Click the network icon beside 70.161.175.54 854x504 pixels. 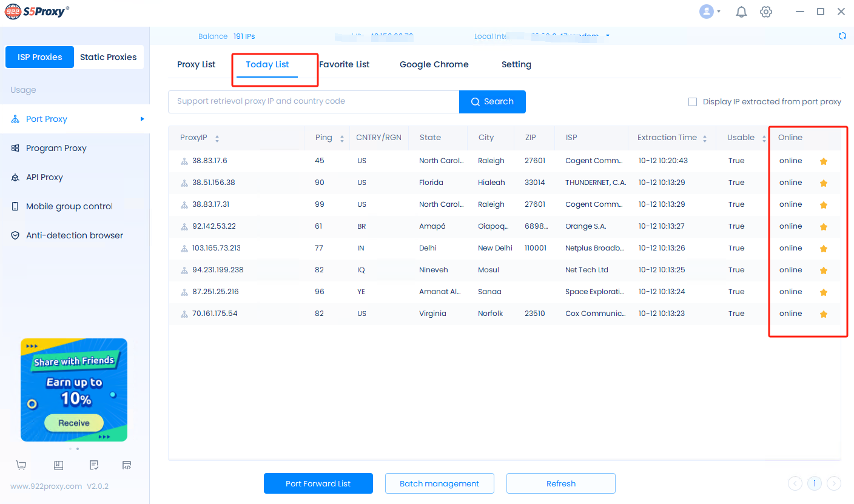tap(184, 314)
